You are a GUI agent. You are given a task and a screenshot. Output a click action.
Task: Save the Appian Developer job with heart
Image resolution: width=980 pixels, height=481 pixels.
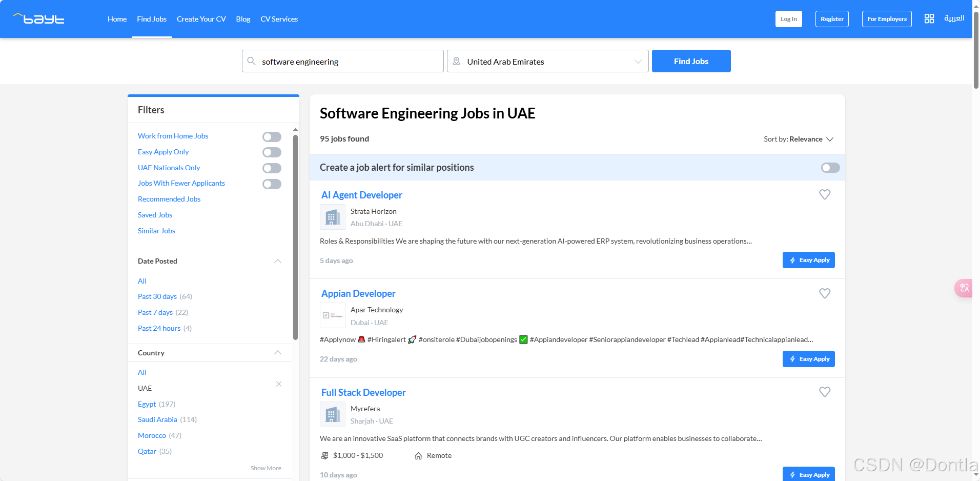(x=825, y=293)
